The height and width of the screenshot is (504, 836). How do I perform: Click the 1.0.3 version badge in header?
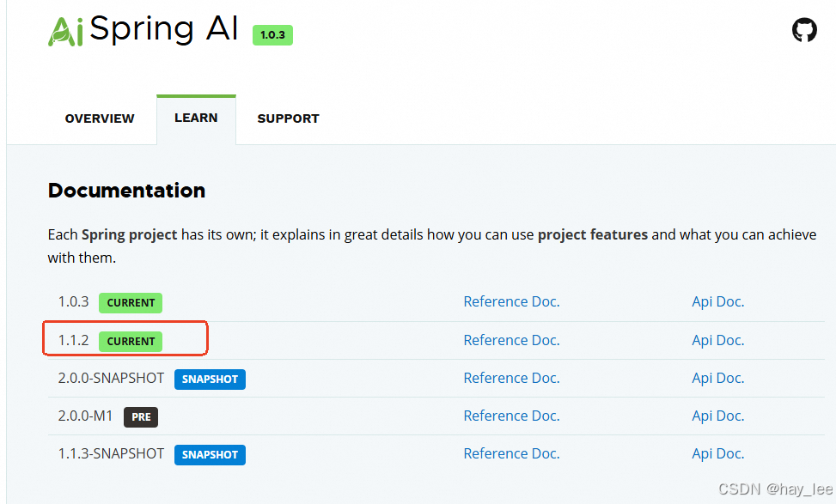272,35
